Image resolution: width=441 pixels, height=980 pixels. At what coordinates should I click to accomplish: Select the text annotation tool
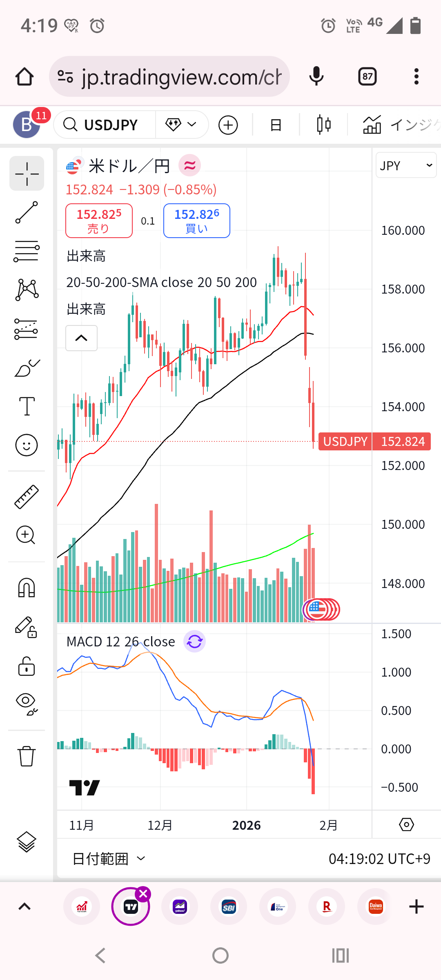pos(27,406)
